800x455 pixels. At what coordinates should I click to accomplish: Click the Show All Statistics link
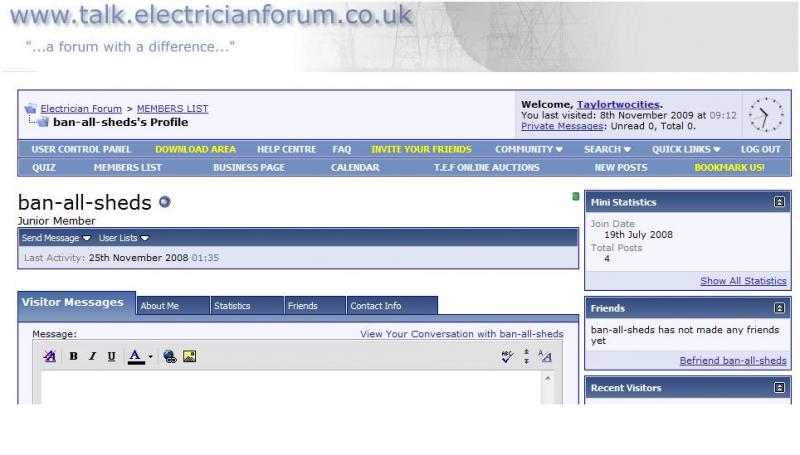click(x=743, y=281)
